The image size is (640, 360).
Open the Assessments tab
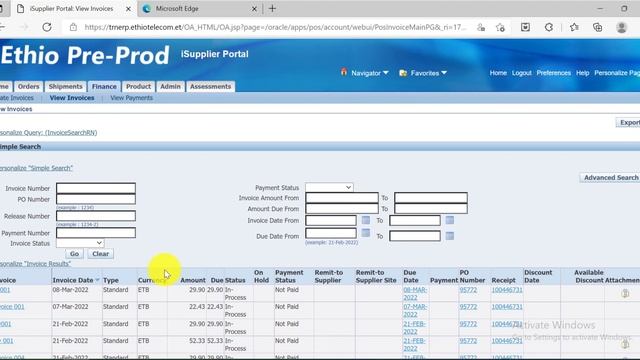tap(211, 87)
